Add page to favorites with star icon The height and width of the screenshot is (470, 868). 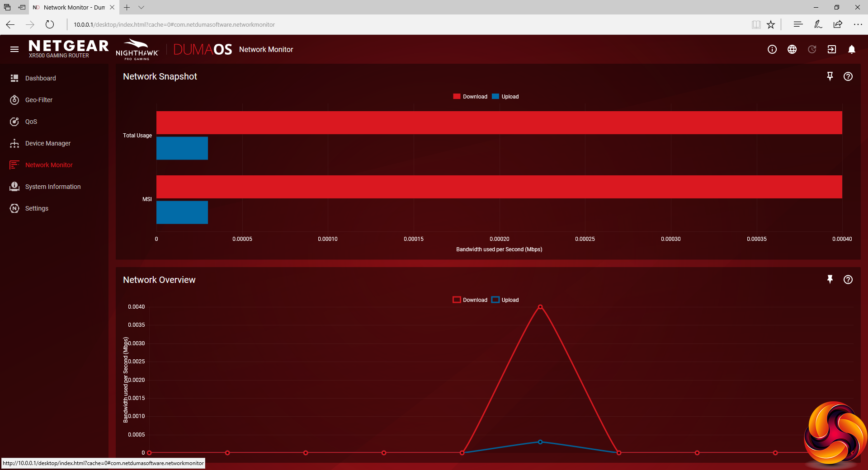pos(771,24)
